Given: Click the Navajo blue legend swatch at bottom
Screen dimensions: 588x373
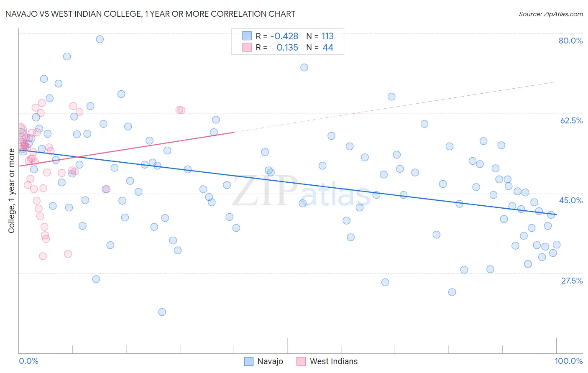Looking at the screenshot, I should pos(249,361).
